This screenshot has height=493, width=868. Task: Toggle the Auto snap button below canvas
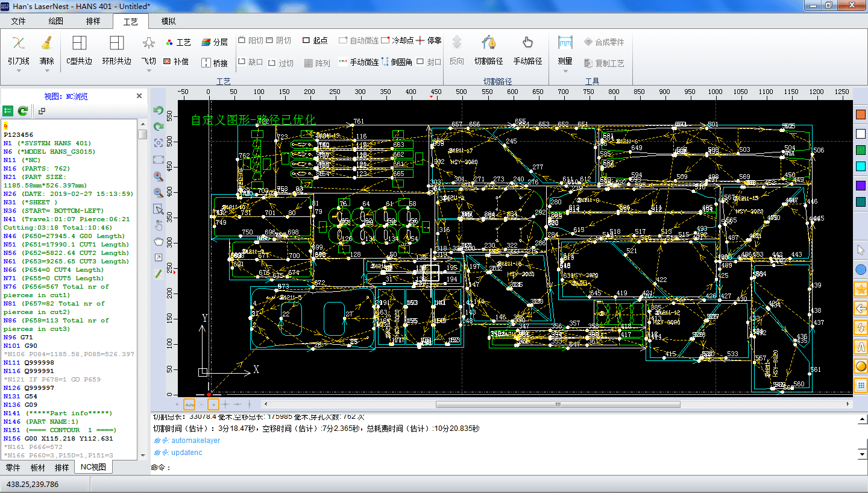189,404
